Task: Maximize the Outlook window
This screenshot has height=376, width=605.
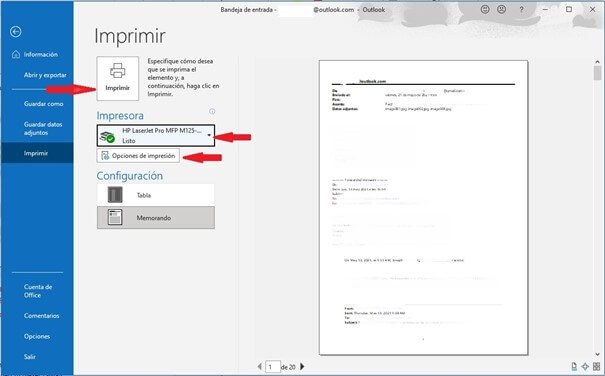Action: (569, 9)
